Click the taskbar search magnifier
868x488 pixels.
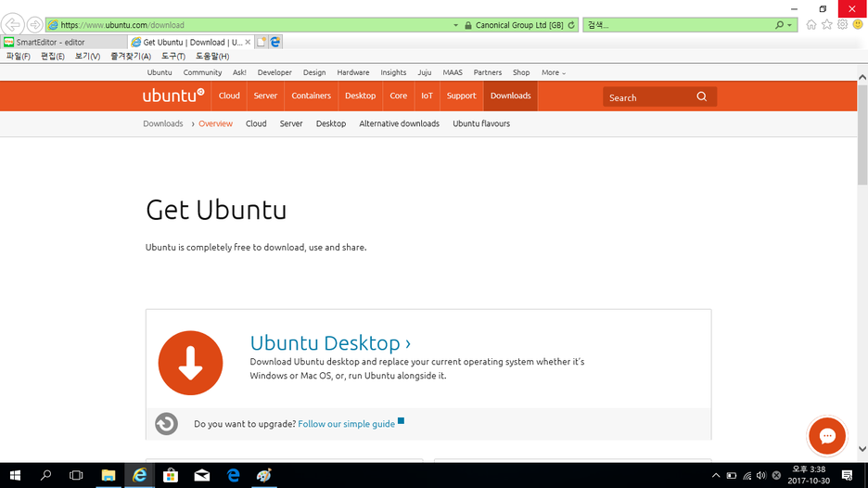(46, 475)
